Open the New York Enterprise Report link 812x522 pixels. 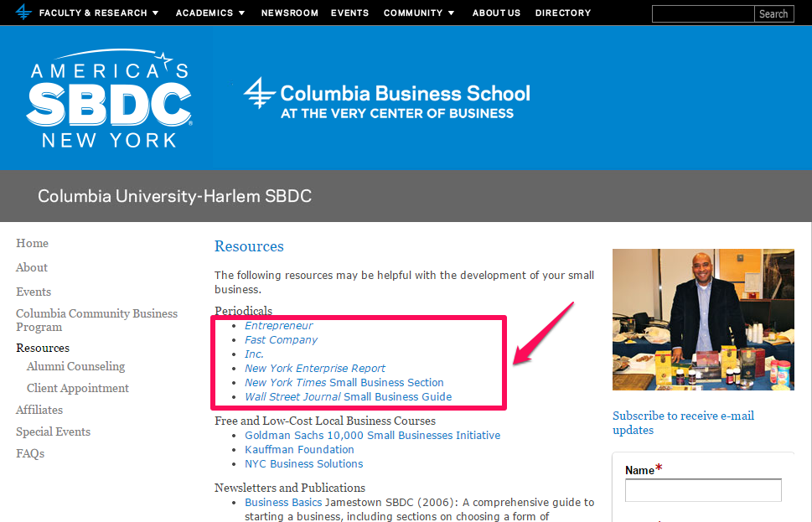[x=315, y=368]
